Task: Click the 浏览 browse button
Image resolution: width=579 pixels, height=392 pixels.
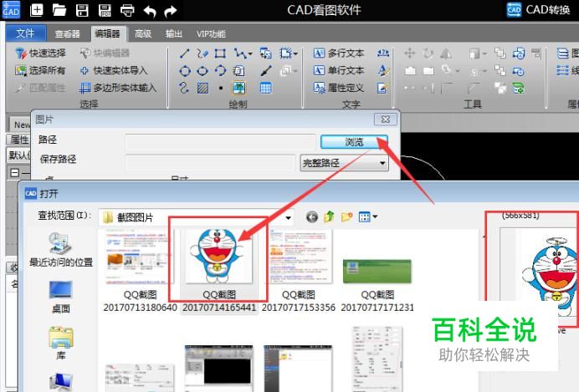Action: [x=354, y=142]
